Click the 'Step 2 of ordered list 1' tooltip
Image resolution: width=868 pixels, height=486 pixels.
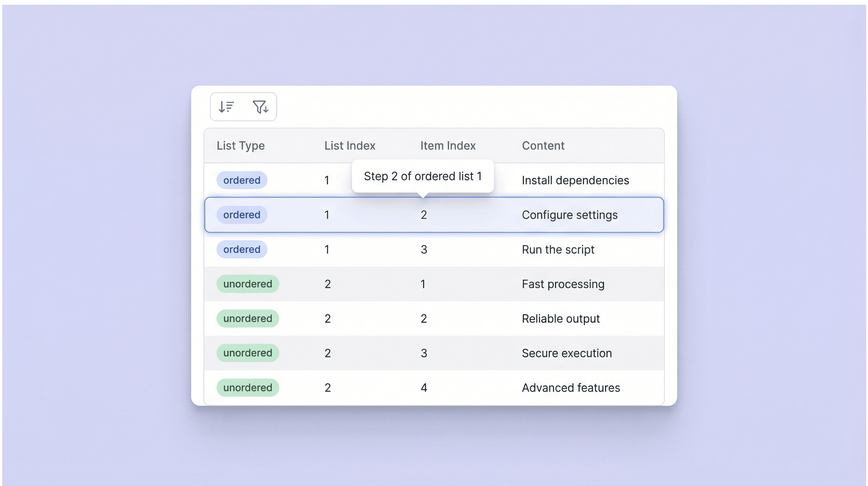click(x=423, y=175)
